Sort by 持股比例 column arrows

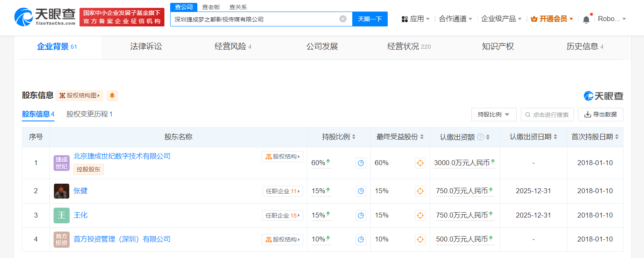click(x=354, y=137)
